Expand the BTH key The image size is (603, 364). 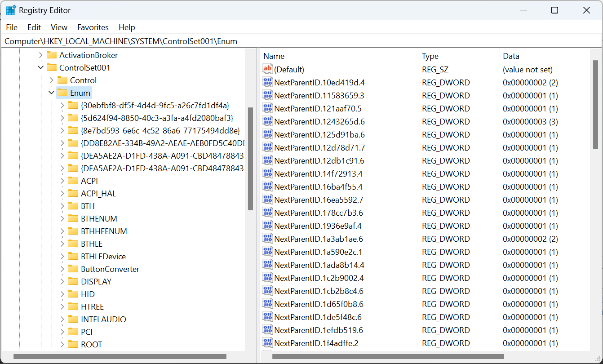point(62,206)
